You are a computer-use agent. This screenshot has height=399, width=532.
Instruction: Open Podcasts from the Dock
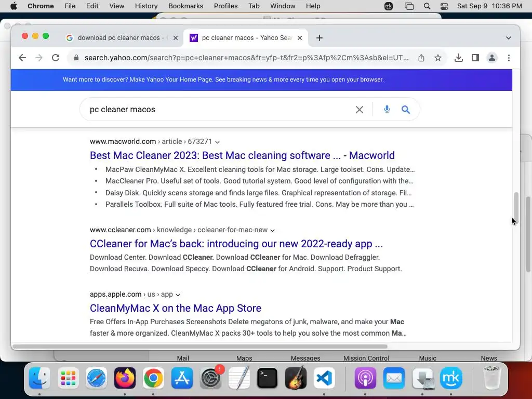(x=365, y=378)
